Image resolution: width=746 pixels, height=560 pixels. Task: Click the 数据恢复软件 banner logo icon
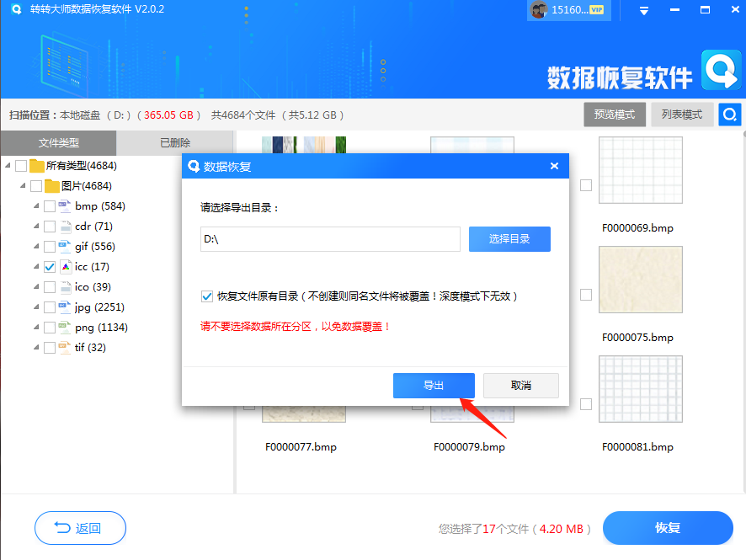721,71
